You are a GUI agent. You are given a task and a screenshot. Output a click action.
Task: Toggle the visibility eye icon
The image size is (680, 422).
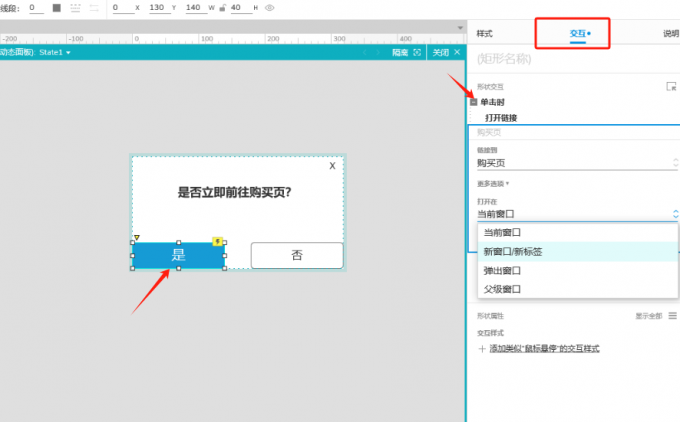(269, 7)
